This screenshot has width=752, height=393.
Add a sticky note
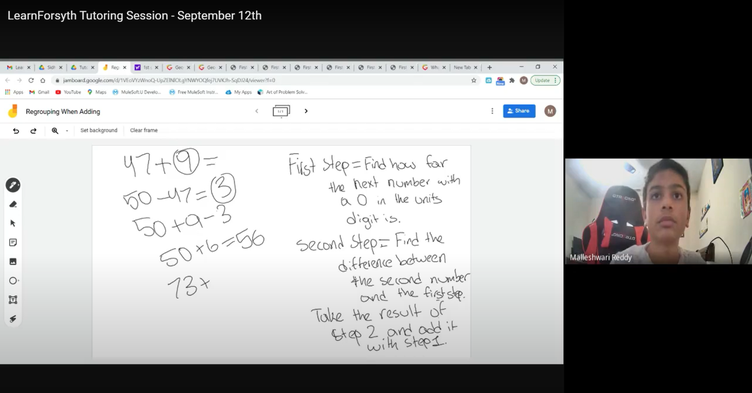pyautogui.click(x=13, y=242)
